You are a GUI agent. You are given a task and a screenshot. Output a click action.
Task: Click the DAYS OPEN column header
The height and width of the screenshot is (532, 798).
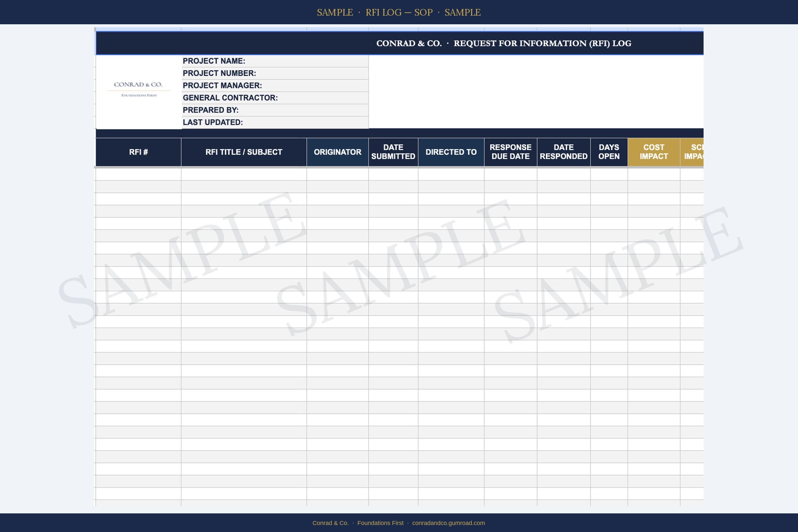click(609, 152)
